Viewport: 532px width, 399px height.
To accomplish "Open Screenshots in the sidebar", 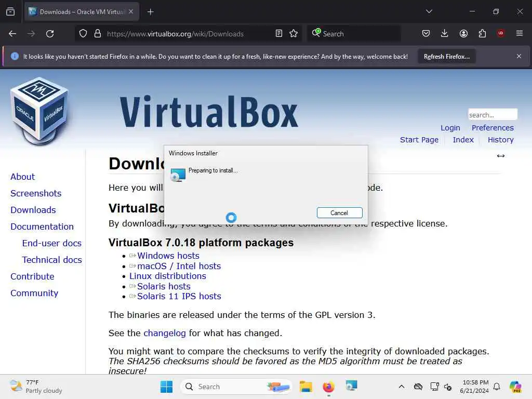I will tap(36, 193).
